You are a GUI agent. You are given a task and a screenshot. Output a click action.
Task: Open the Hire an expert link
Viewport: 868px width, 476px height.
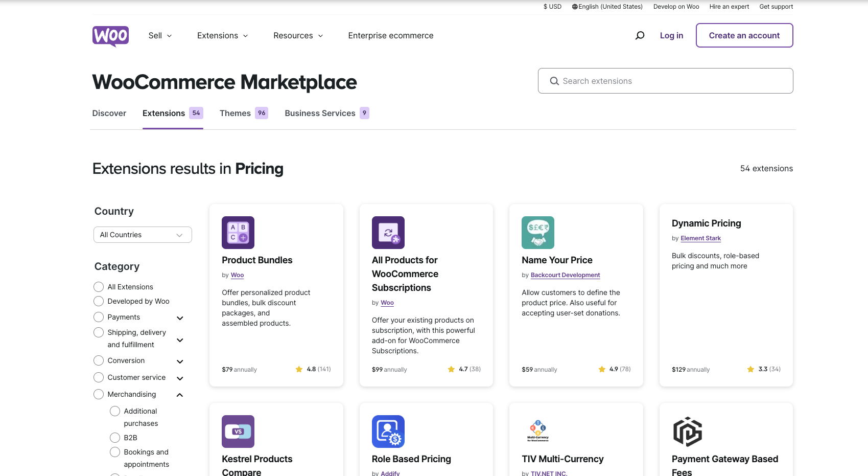(729, 7)
